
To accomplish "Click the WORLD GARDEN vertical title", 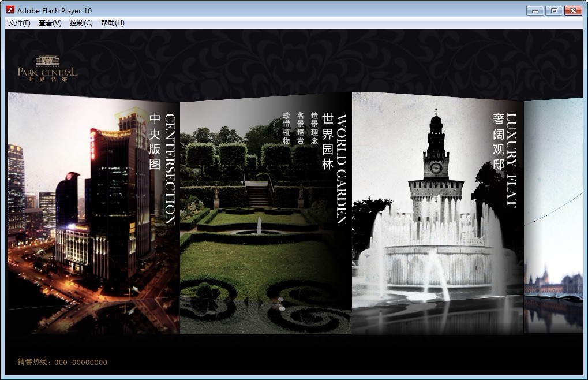I will tap(341, 169).
